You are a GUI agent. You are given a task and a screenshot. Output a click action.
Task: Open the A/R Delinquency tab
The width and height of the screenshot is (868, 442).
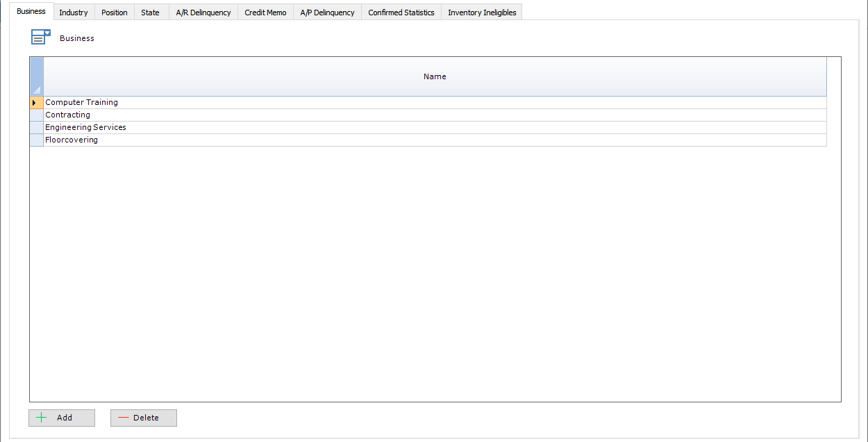coord(202,12)
